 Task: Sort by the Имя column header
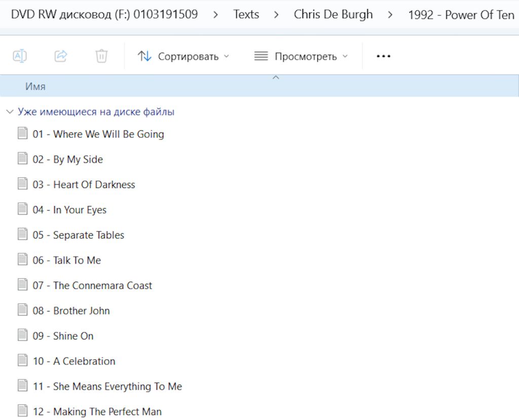point(35,87)
